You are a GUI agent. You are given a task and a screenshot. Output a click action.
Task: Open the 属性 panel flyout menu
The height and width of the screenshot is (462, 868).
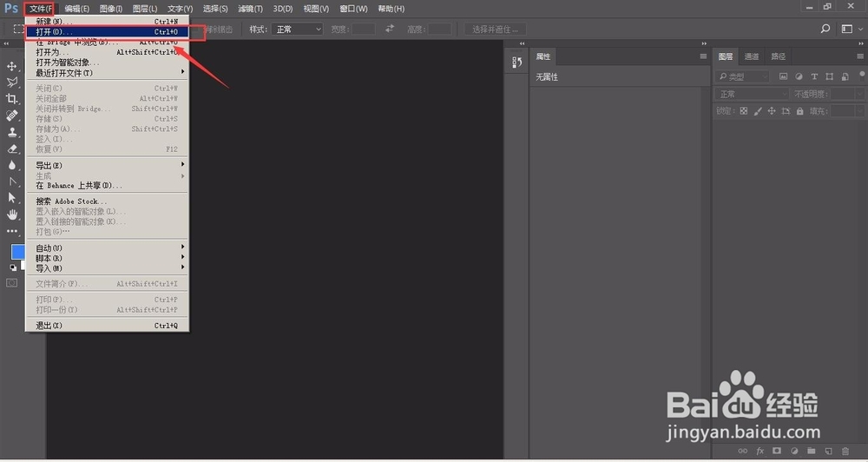point(703,56)
